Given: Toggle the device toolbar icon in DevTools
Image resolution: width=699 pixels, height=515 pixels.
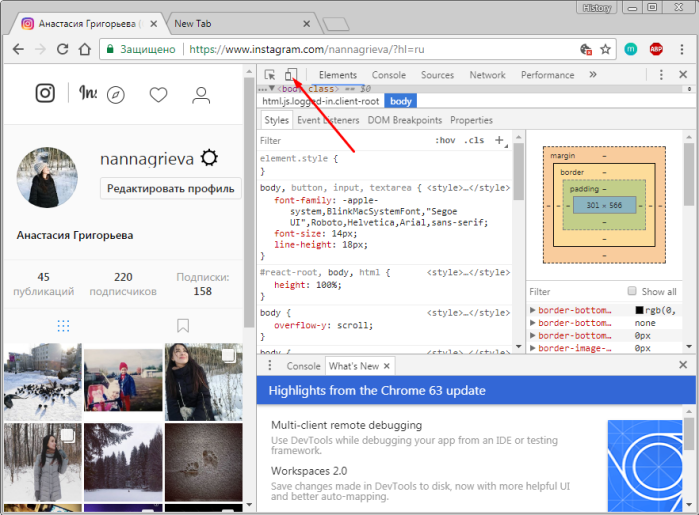Looking at the screenshot, I should tap(291, 74).
